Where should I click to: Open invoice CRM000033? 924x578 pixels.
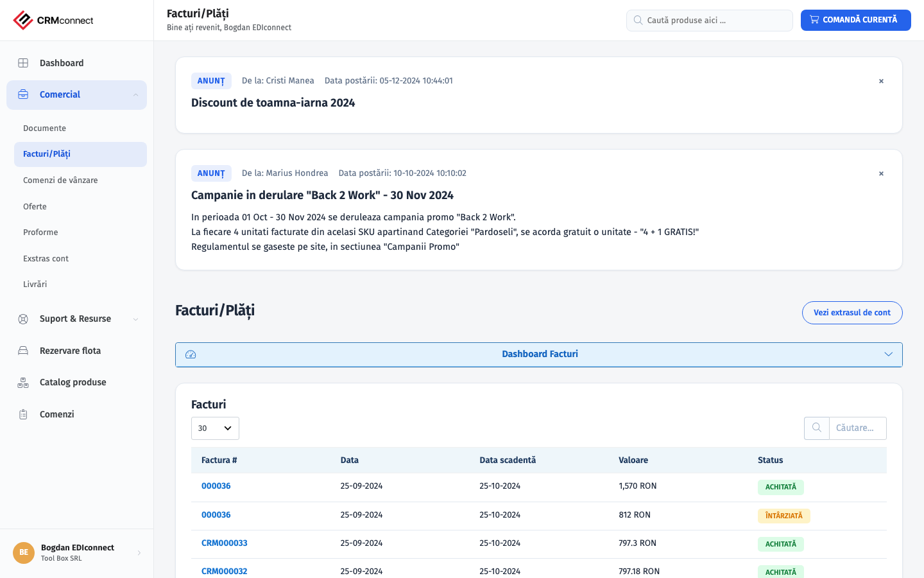pyautogui.click(x=225, y=543)
